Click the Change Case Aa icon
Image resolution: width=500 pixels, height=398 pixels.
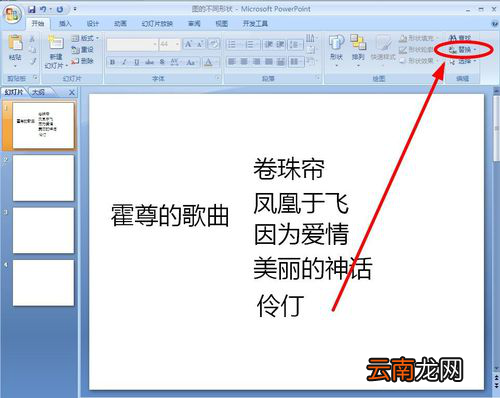click(x=191, y=62)
